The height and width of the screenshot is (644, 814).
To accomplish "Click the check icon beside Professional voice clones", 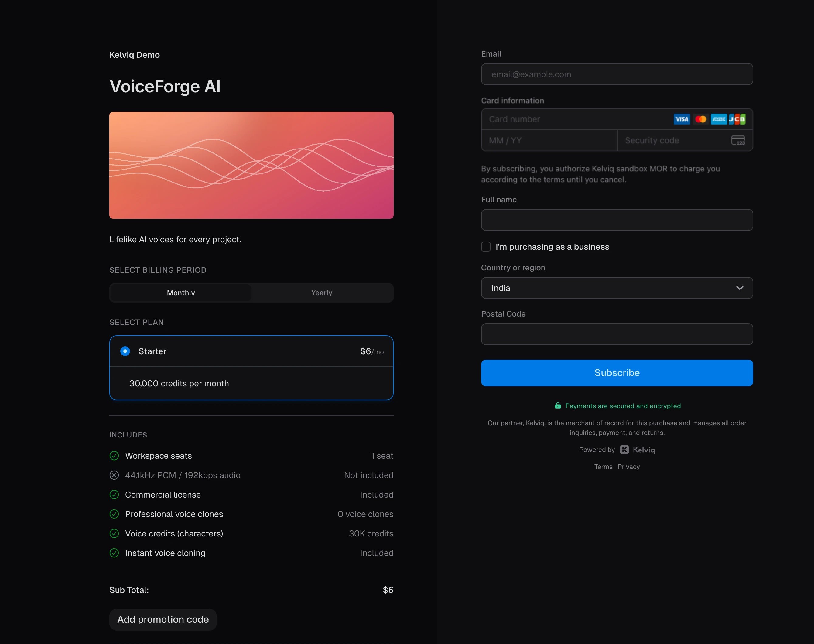I will click(114, 514).
